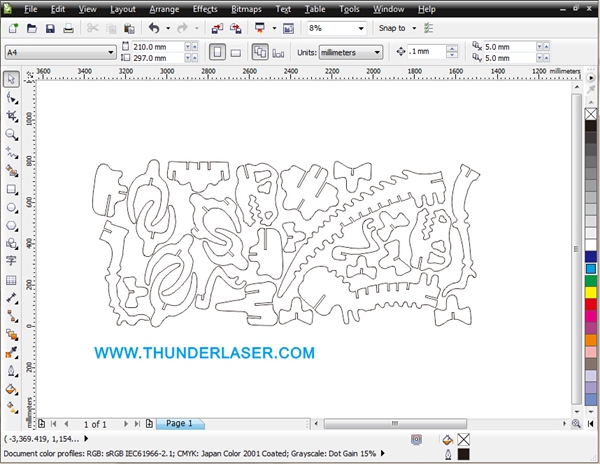Select the Text tool

[11, 261]
